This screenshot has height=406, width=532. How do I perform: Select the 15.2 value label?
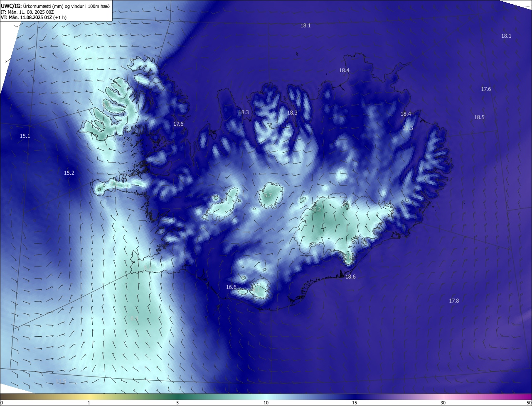point(69,173)
